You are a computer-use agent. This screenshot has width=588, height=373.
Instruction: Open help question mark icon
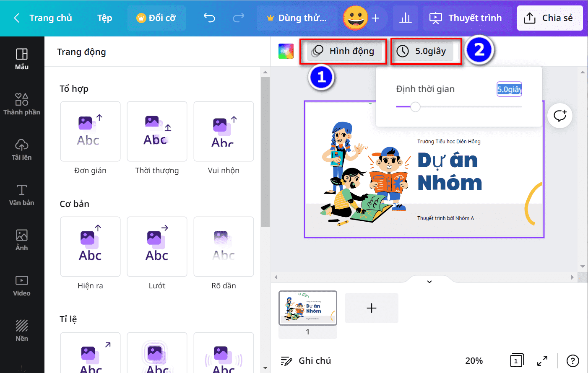(x=572, y=360)
